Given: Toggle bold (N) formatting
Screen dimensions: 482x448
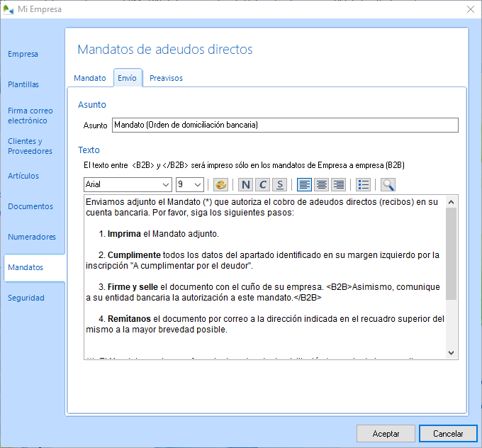Looking at the screenshot, I should pyautogui.click(x=246, y=184).
